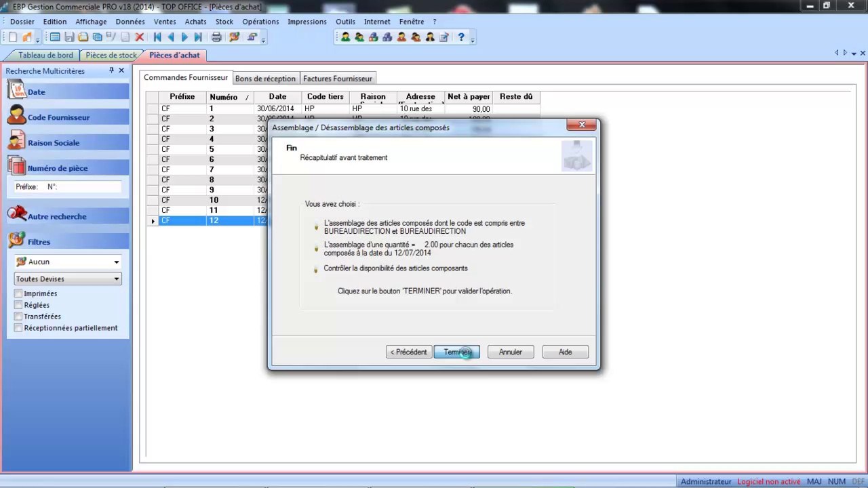Image resolution: width=868 pixels, height=488 pixels.
Task: Click the leftmost user icon in right toolbar
Action: (x=345, y=37)
